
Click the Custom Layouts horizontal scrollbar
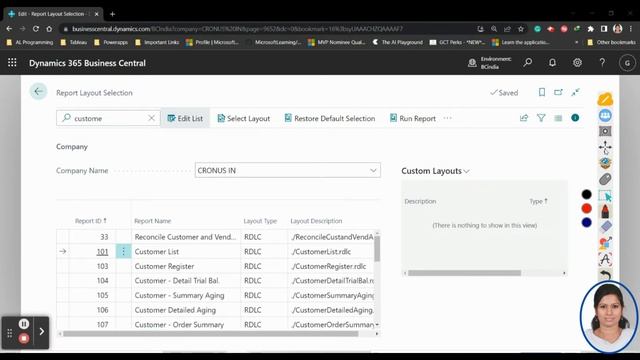coord(464,273)
